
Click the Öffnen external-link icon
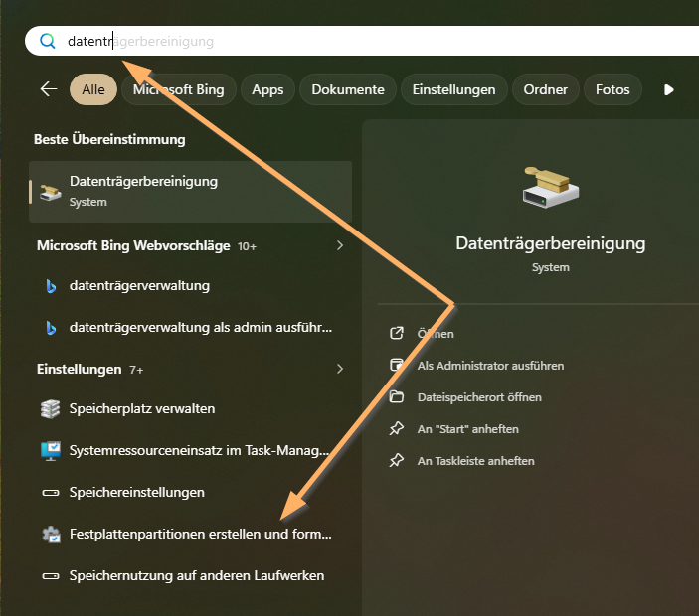coord(397,333)
